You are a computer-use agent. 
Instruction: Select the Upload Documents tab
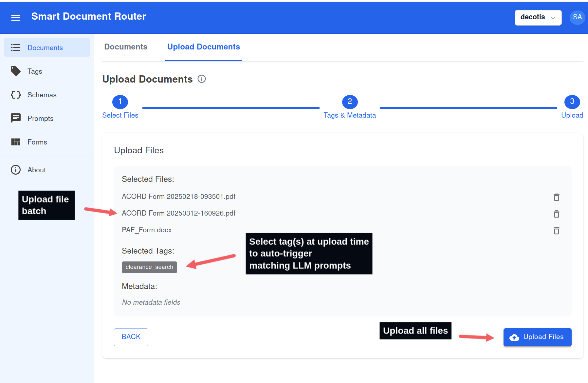[x=203, y=47]
